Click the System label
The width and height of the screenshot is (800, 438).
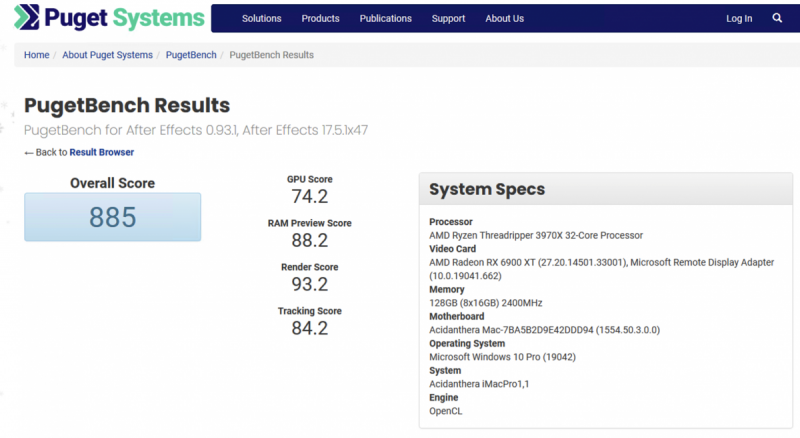click(x=445, y=371)
